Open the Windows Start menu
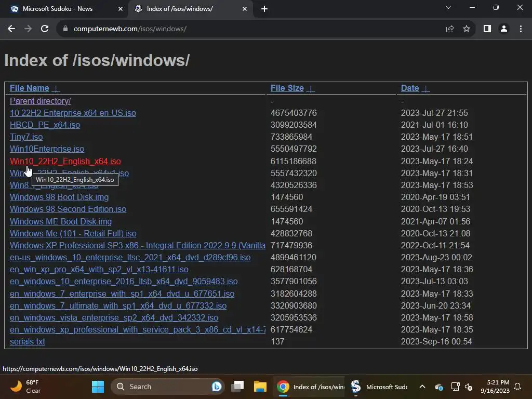Image resolution: width=532 pixels, height=399 pixels. tap(98, 387)
